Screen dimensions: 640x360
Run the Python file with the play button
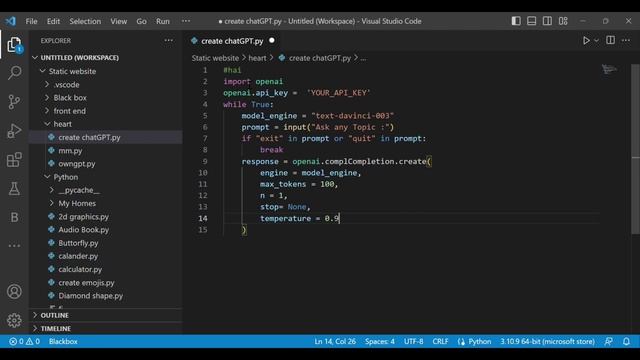pos(586,40)
